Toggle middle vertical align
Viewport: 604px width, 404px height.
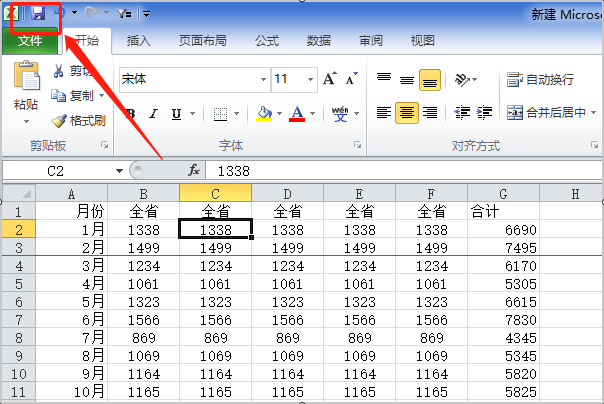pyautogui.click(x=407, y=79)
